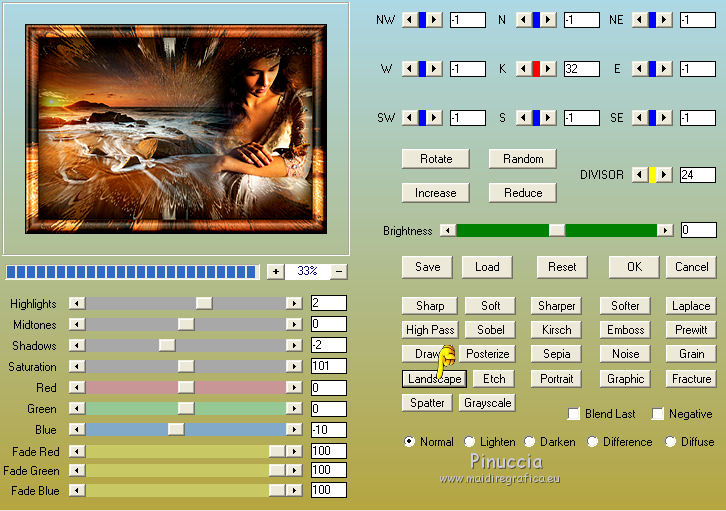
Task: Apply the Laplace preset
Action: pos(691,306)
